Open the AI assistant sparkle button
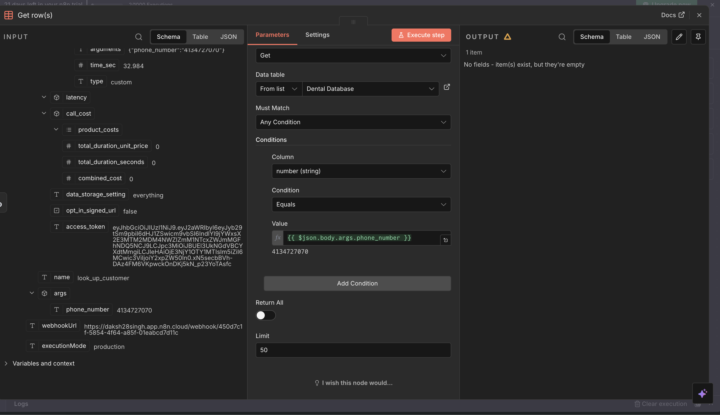This screenshot has height=415, width=720. coord(703,393)
